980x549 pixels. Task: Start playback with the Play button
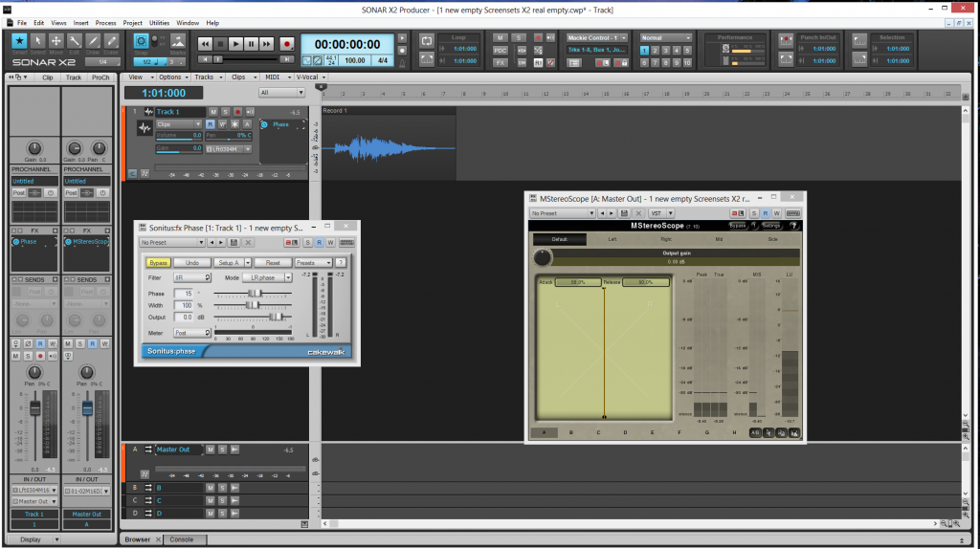click(x=236, y=44)
